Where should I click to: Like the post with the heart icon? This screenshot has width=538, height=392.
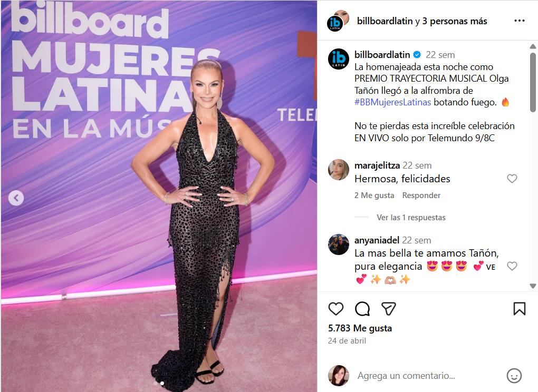tap(335, 309)
